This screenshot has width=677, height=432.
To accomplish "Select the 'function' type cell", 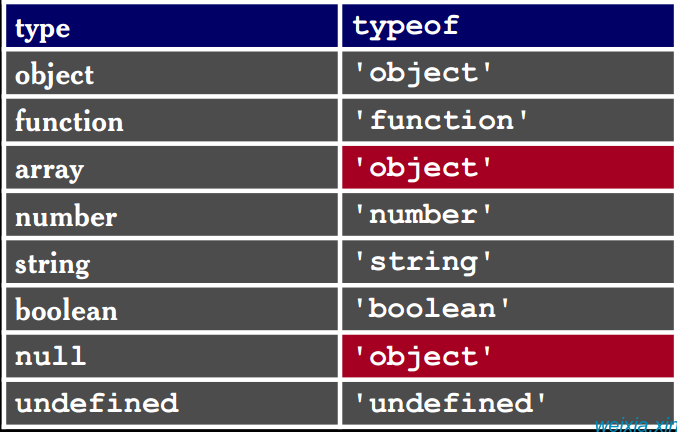I will (172, 120).
